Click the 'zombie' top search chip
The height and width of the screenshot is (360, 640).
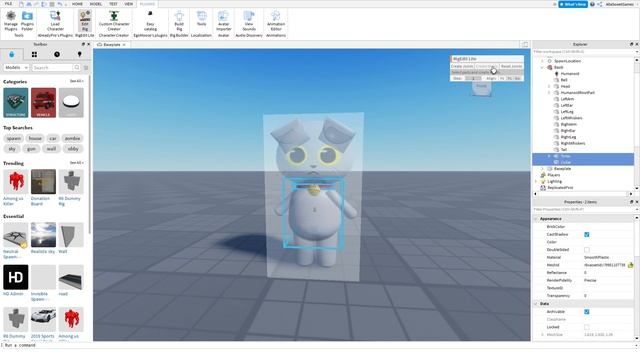73,138
